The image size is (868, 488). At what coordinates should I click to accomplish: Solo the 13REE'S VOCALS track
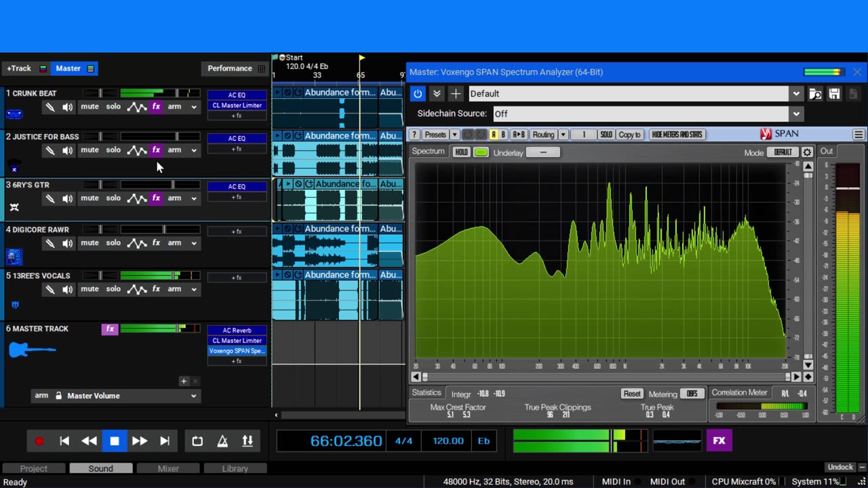pyautogui.click(x=113, y=289)
